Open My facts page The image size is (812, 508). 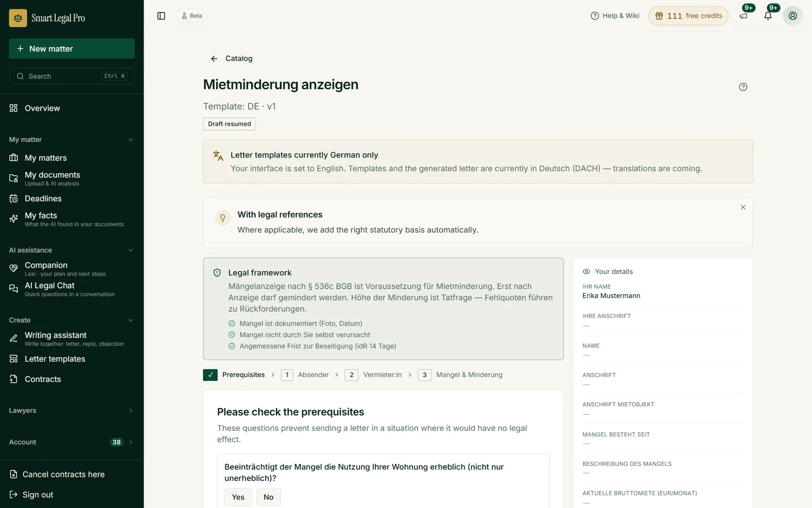(x=72, y=219)
